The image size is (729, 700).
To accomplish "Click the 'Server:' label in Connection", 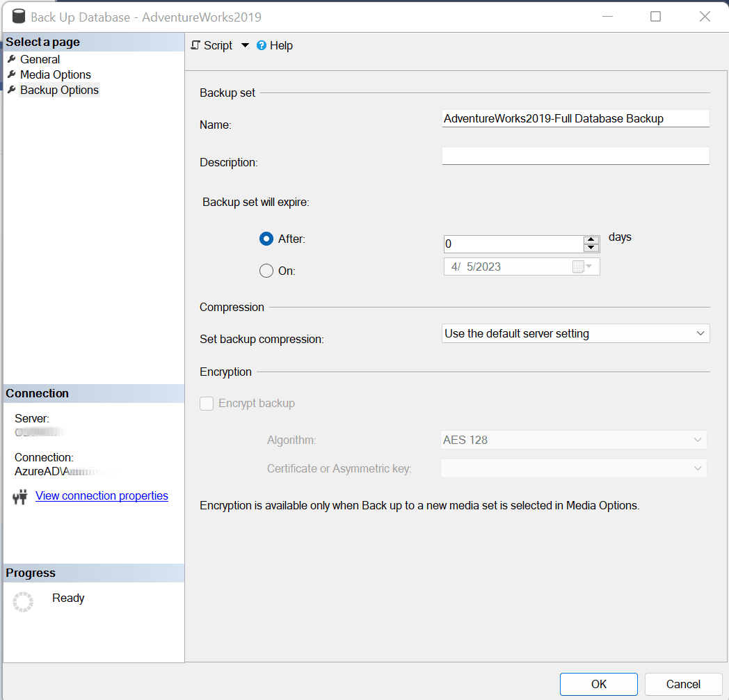I will (32, 419).
